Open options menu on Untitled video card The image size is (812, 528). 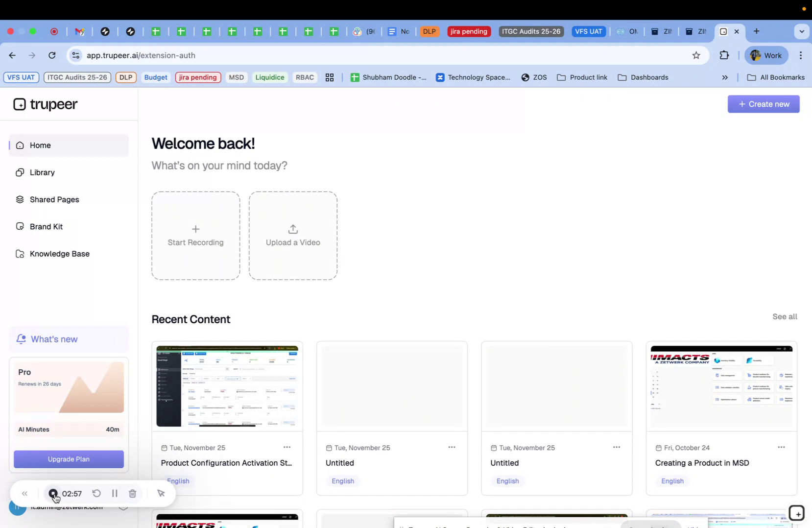452,447
